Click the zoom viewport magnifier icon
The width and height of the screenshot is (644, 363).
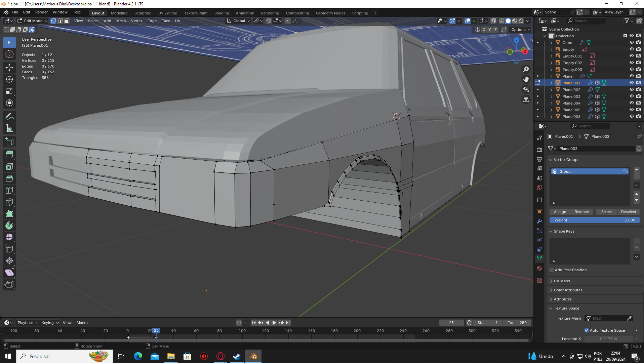click(x=526, y=69)
